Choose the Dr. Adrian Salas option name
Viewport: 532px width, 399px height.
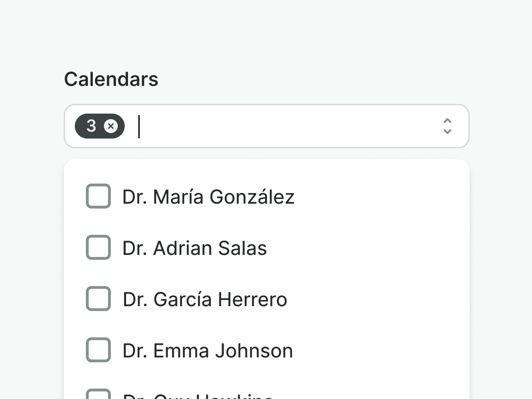[194, 248]
